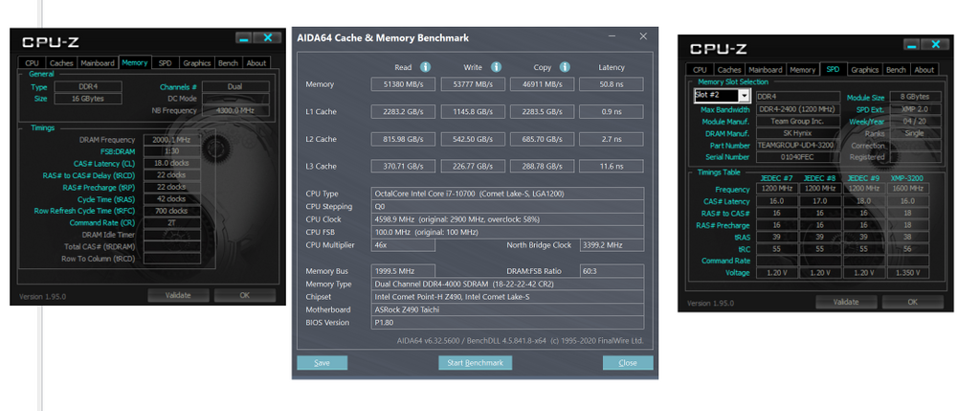Open Mainboard tab in left CPU-Z window
The width and height of the screenshot is (980, 411).
[97, 63]
